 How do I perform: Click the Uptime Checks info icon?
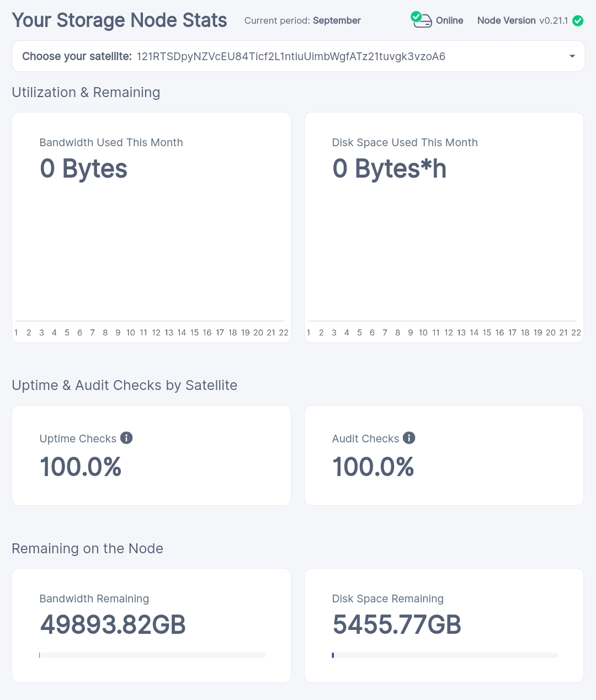point(126,438)
